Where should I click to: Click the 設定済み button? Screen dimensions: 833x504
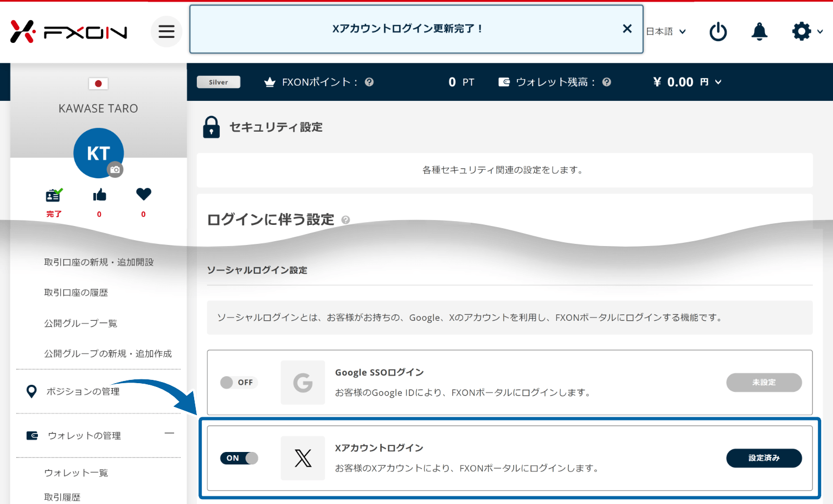click(764, 458)
